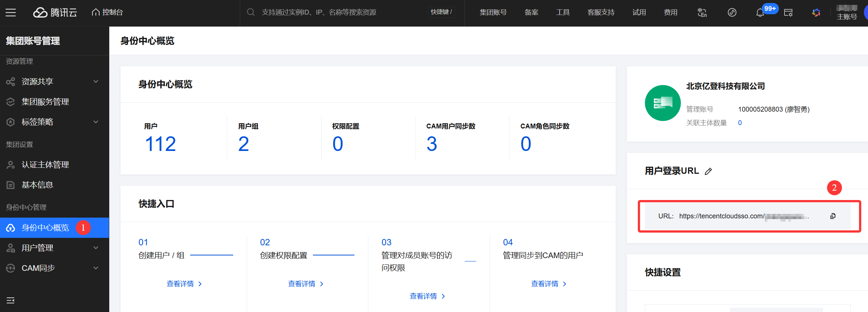Click the language switch icon in top bar
Image resolution: width=868 pixels, height=312 pixels.
(702, 13)
